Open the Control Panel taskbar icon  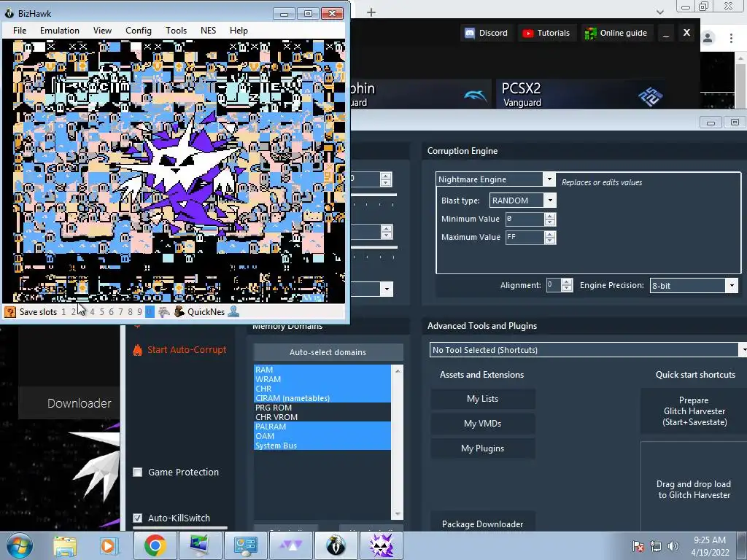tap(245, 545)
